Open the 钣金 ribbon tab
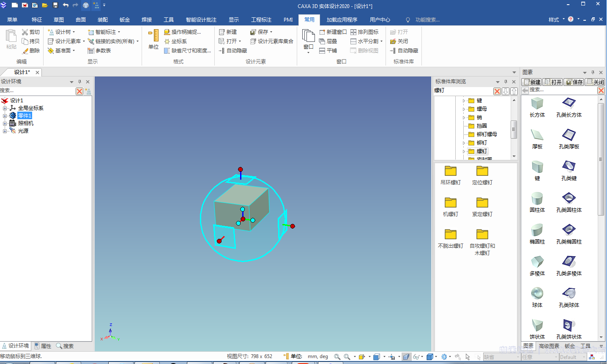 [125, 20]
